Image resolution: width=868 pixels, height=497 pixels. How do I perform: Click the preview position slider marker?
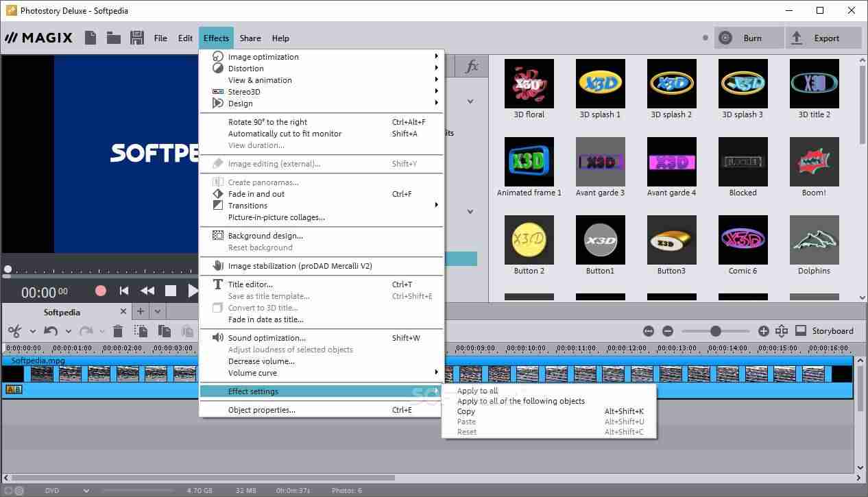8,270
